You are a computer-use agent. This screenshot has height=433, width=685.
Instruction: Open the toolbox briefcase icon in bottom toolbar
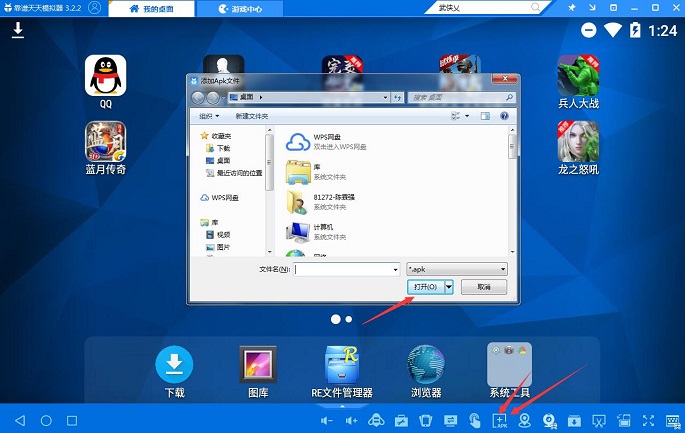[x=401, y=421]
